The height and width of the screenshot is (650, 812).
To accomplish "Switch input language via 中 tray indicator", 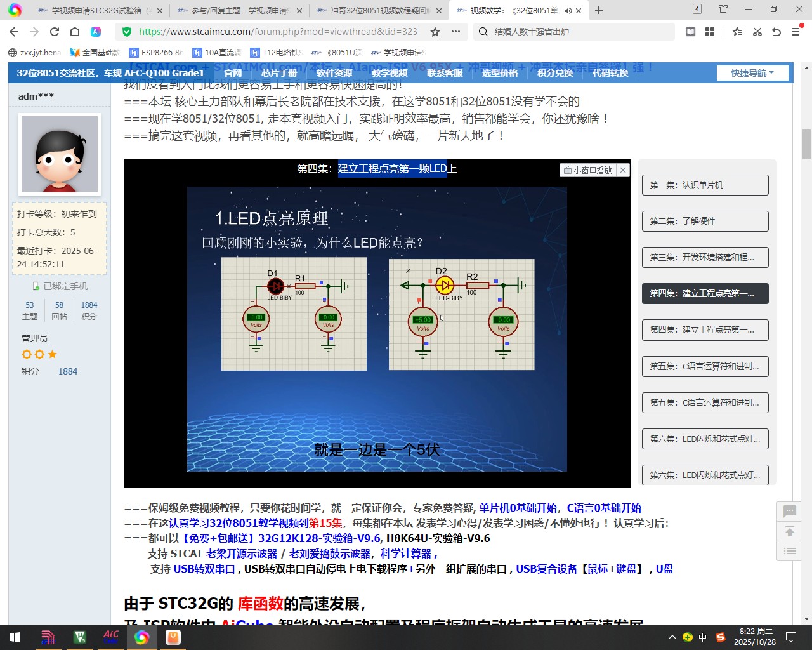I will click(702, 637).
